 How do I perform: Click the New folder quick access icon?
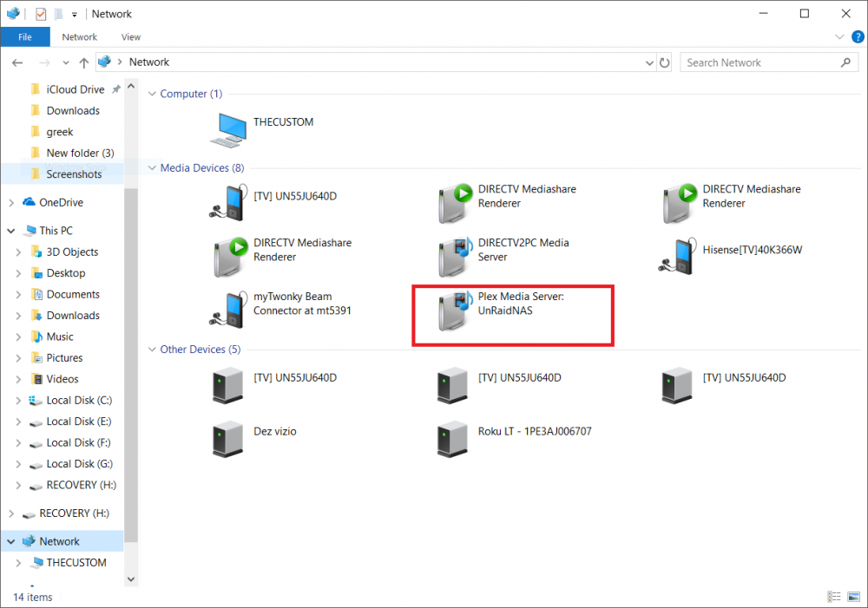coord(59,14)
